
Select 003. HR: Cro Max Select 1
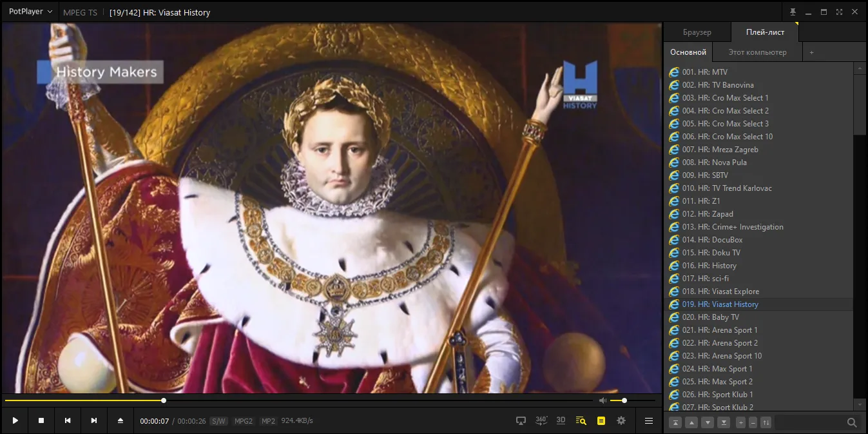click(x=758, y=97)
